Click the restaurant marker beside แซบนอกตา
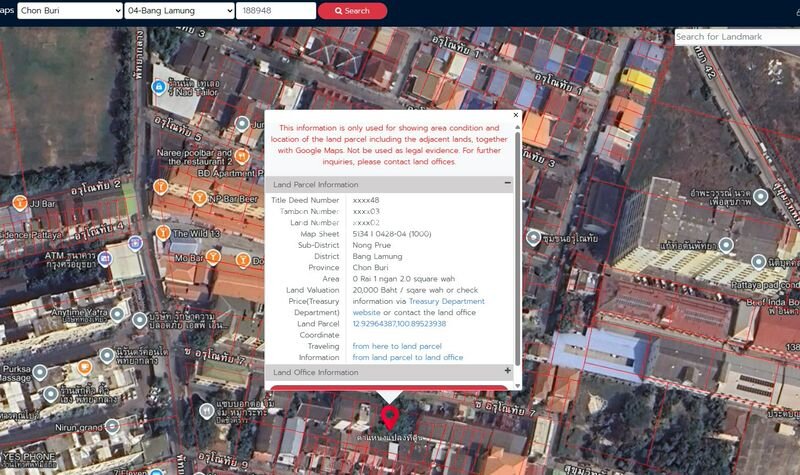800x475 pixels. point(206,411)
